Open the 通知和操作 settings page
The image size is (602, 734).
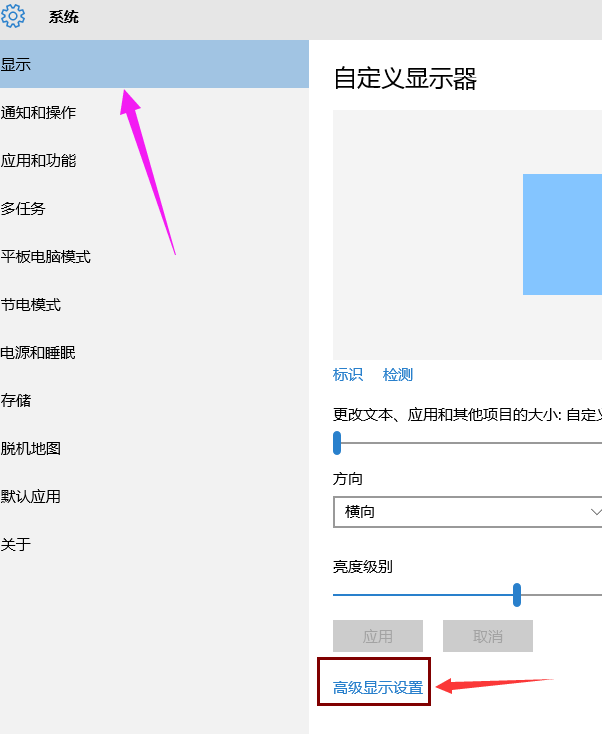click(x=38, y=113)
